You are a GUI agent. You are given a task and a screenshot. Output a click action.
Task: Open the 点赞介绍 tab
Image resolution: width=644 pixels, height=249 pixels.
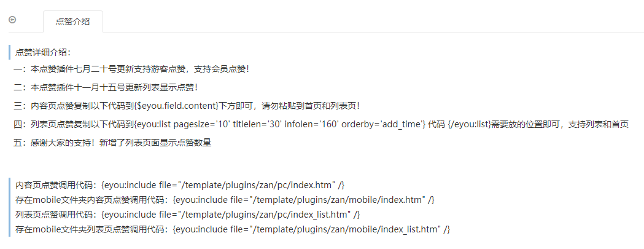(x=72, y=22)
